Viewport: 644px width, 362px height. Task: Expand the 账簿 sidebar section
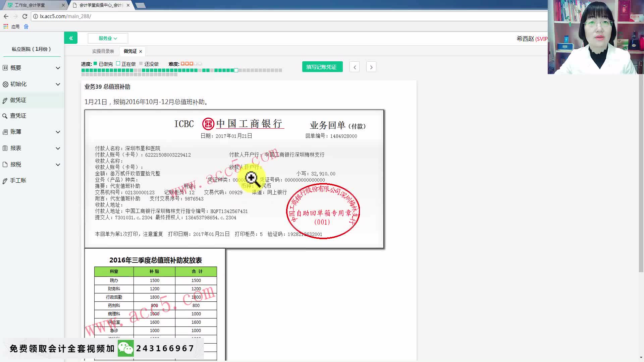point(58,132)
